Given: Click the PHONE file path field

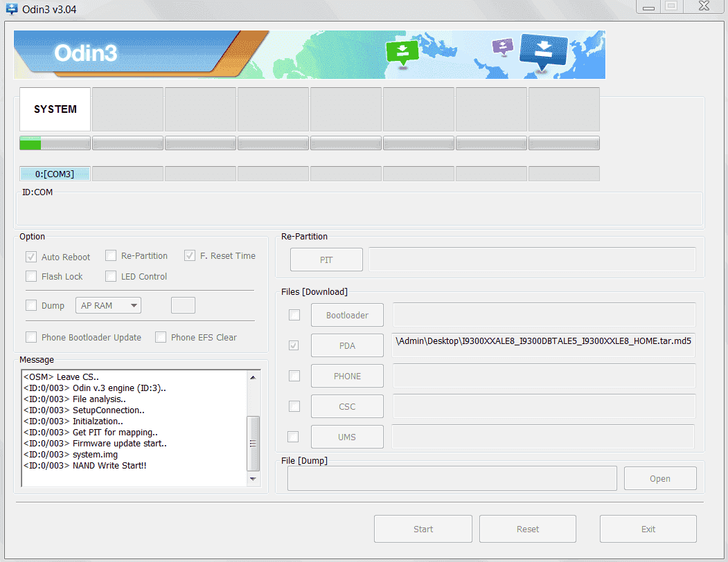Looking at the screenshot, I should (x=544, y=375).
